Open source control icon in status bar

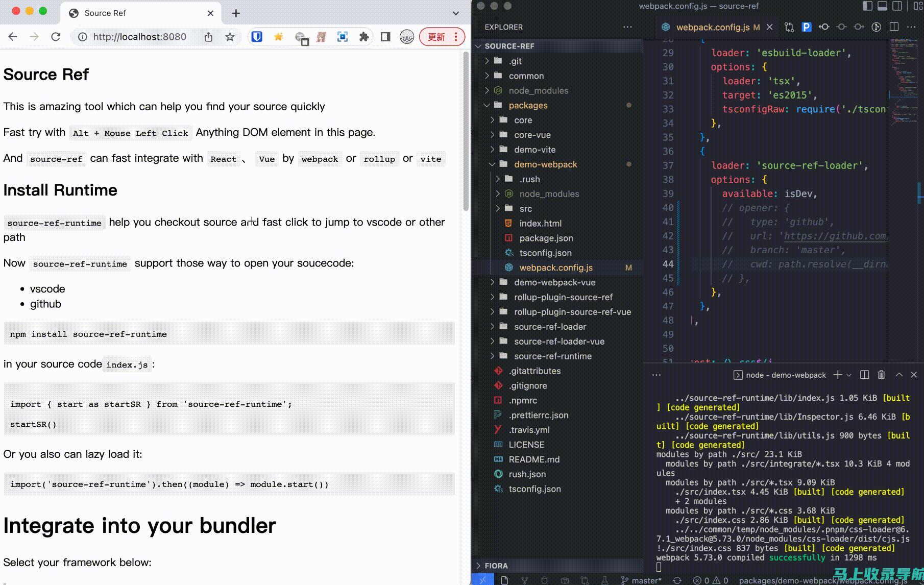coord(524,580)
